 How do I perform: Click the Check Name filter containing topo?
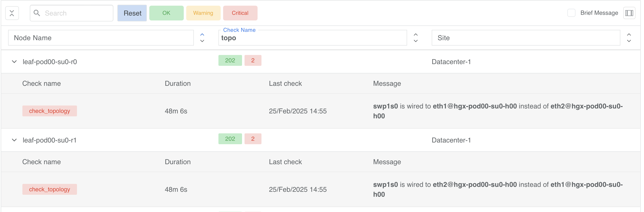tap(312, 38)
